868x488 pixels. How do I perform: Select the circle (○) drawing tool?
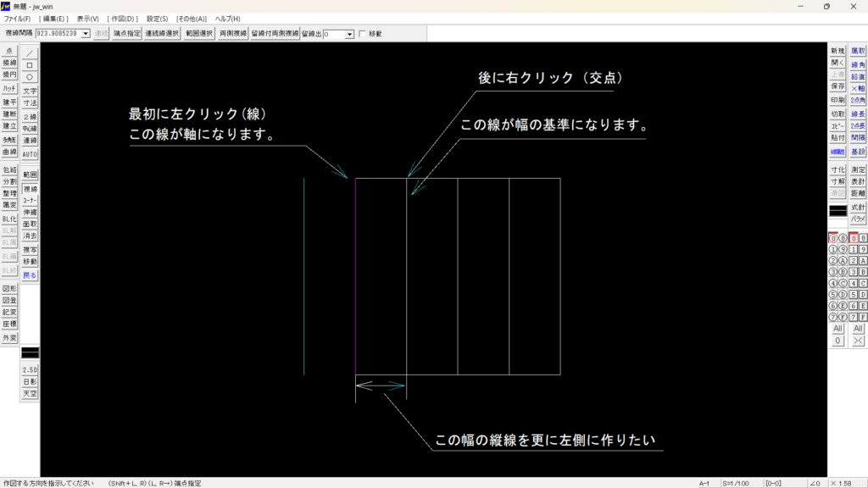pos(30,76)
